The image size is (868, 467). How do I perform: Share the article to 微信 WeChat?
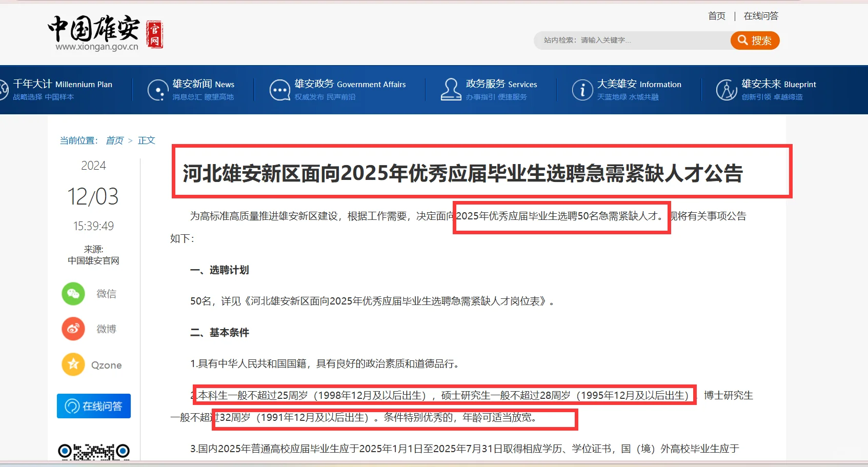point(73,294)
